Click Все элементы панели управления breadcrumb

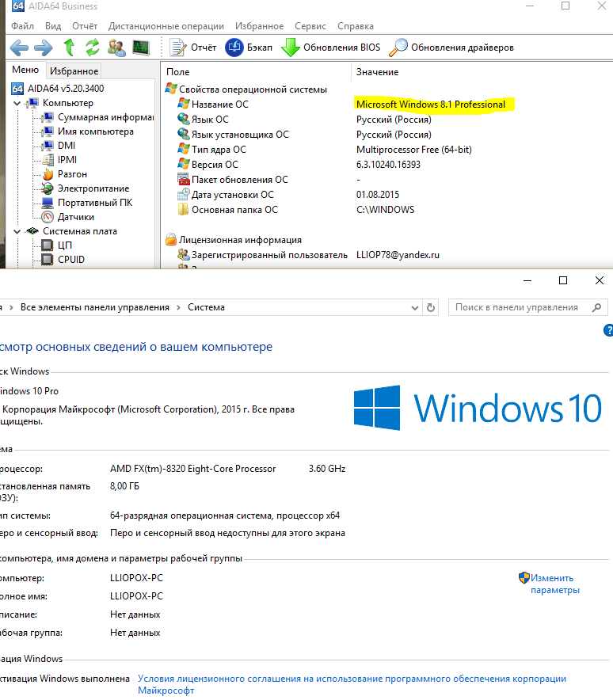coord(95,307)
